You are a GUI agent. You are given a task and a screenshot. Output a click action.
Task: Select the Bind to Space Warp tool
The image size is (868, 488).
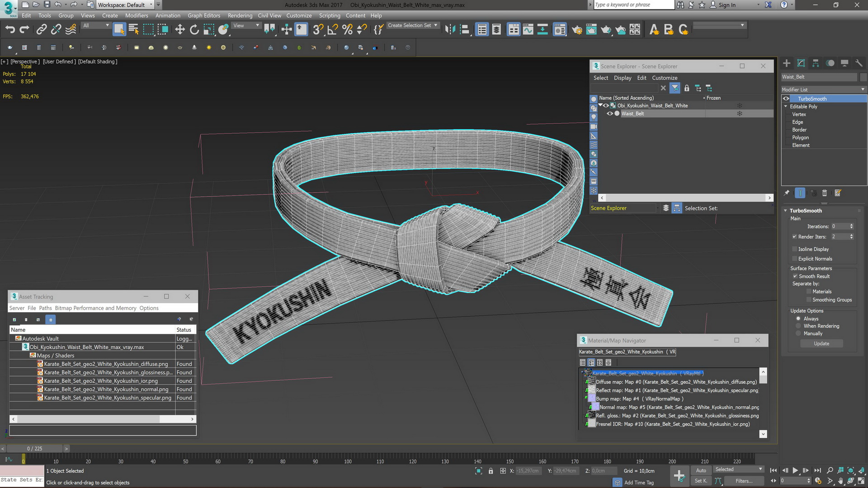point(71,30)
